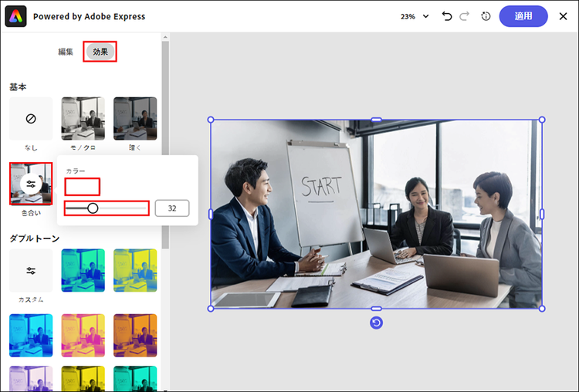
Task: Expand the 23% zoom dropdown
Action: click(x=415, y=16)
